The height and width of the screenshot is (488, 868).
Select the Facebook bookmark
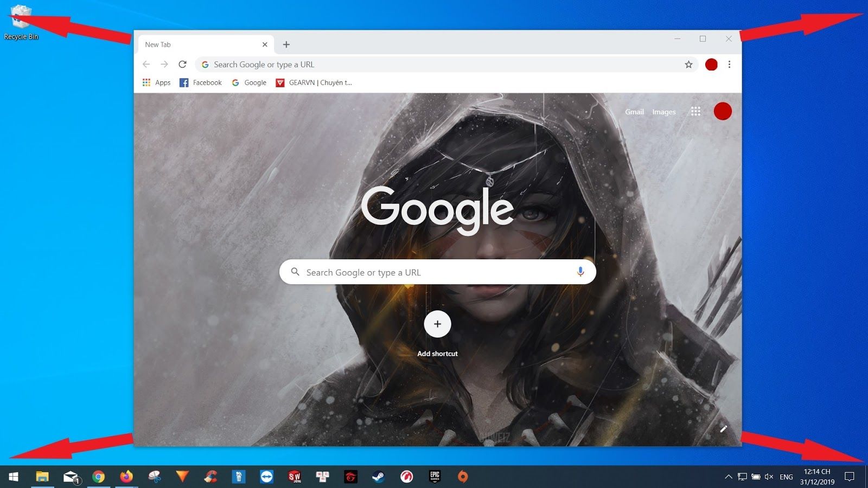[200, 82]
